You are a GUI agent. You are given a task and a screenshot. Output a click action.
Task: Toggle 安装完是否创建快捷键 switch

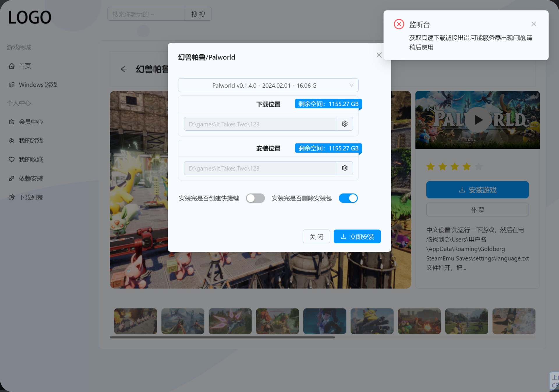[255, 198]
